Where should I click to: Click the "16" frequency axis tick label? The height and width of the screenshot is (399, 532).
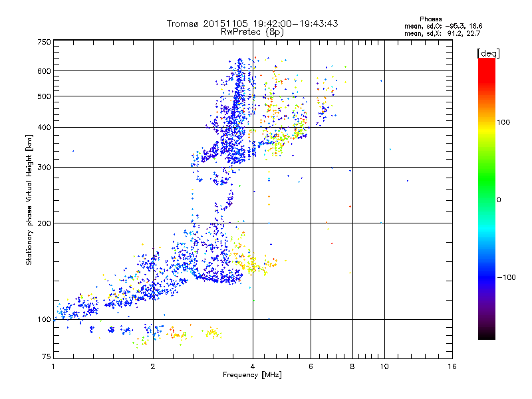click(x=452, y=366)
